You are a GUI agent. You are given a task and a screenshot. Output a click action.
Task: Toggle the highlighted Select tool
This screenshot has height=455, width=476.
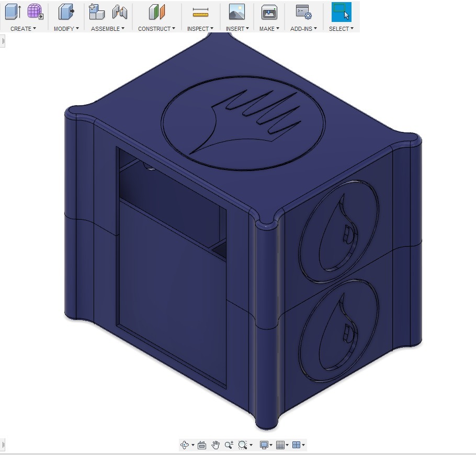[x=341, y=12]
